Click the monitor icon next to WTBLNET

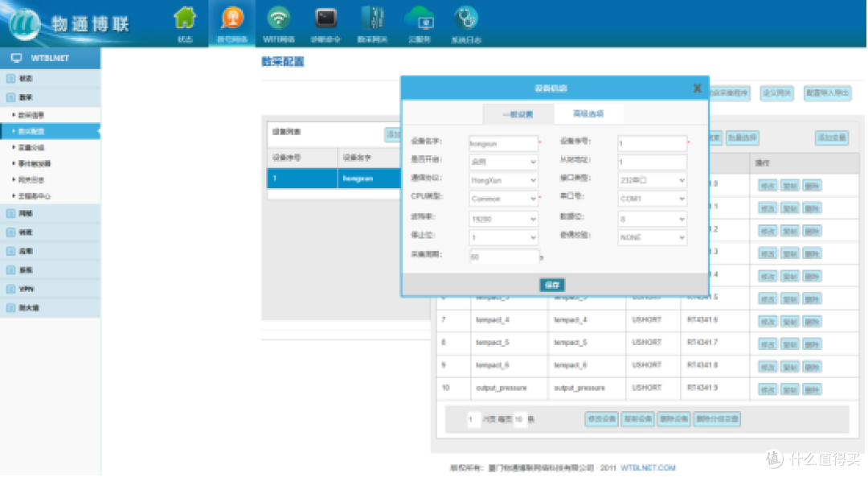pyautogui.click(x=17, y=58)
